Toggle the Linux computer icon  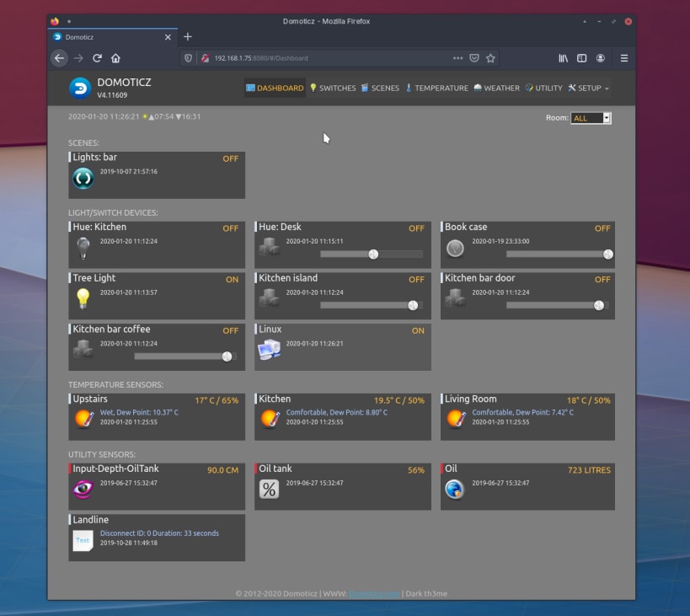tap(269, 350)
